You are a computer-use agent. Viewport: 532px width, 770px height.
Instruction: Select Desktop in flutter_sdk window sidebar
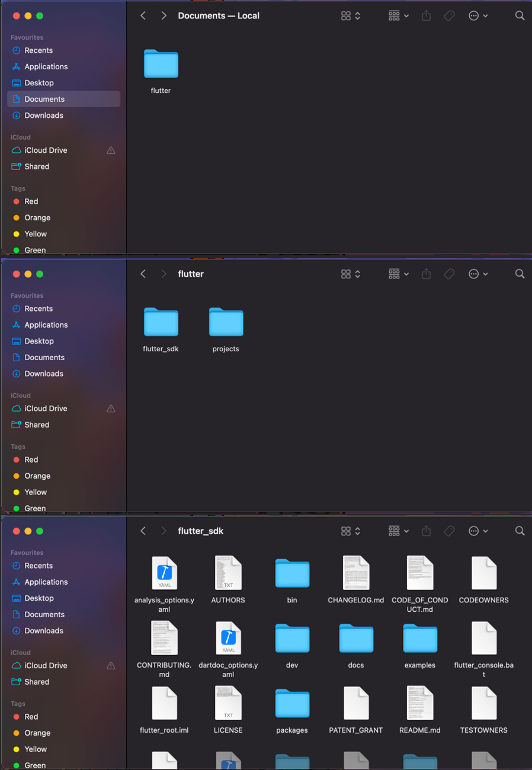point(63,598)
